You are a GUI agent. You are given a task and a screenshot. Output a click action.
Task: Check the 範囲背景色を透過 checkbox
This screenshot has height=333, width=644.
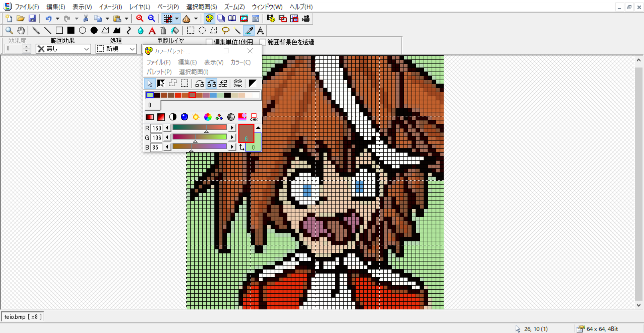263,42
